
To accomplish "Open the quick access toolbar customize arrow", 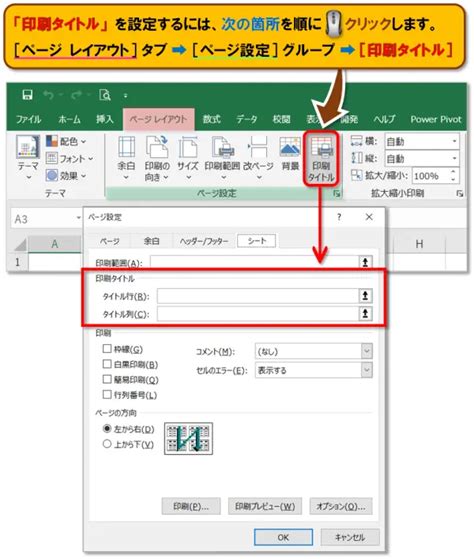I will (125, 96).
